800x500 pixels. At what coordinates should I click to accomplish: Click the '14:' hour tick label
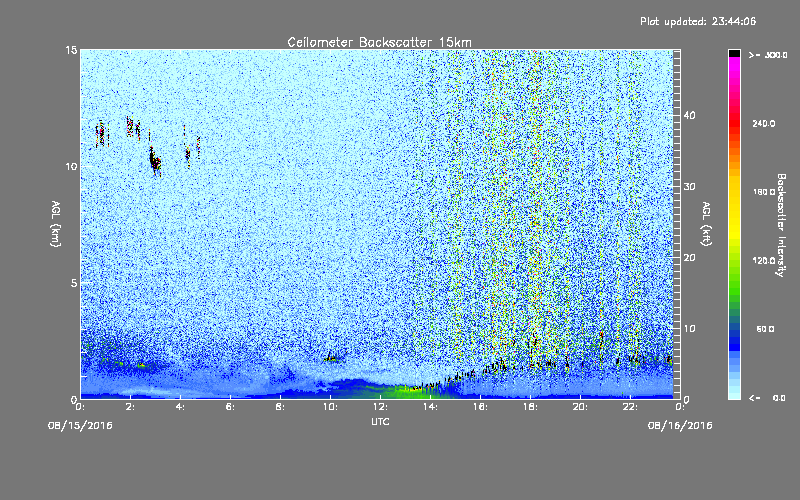(430, 407)
